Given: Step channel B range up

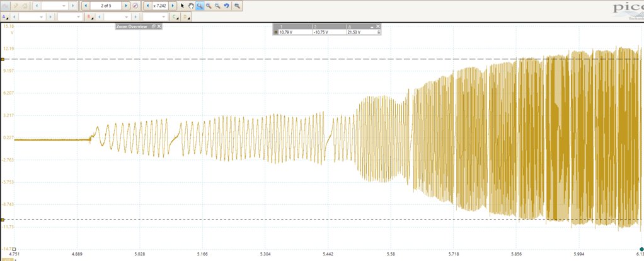Looking at the screenshot, I should tap(135, 17).
